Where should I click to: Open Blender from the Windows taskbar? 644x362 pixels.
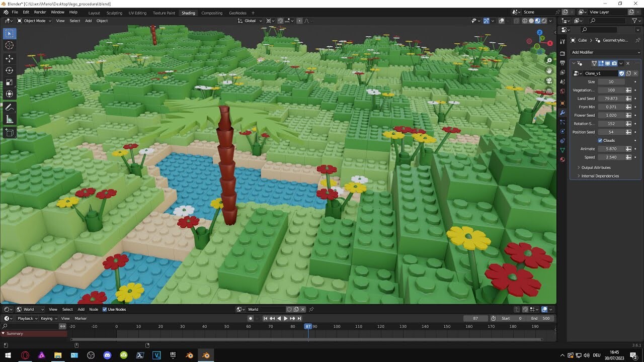point(206,355)
